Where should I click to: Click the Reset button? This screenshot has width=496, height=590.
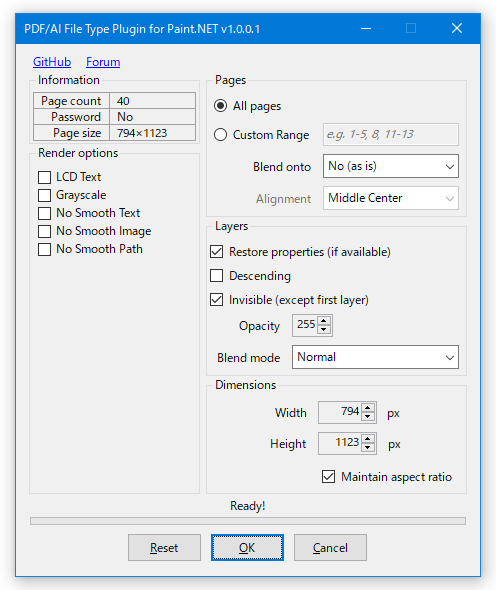click(x=164, y=547)
